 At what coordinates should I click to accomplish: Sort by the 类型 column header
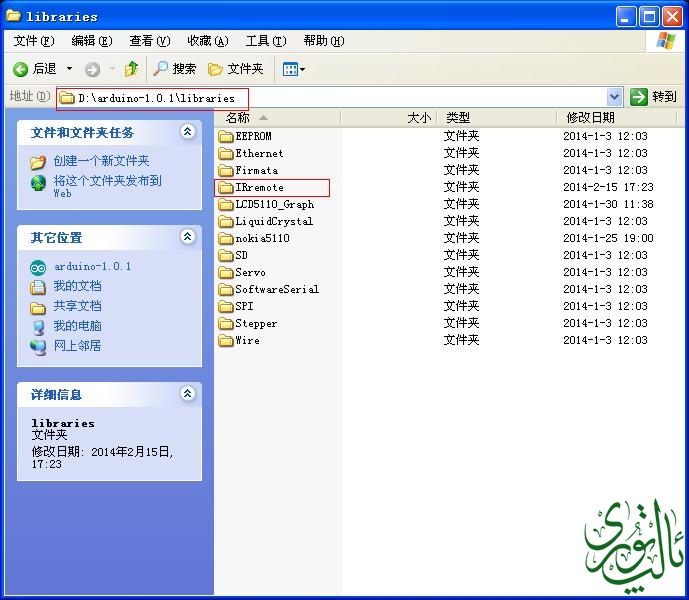click(x=497, y=118)
